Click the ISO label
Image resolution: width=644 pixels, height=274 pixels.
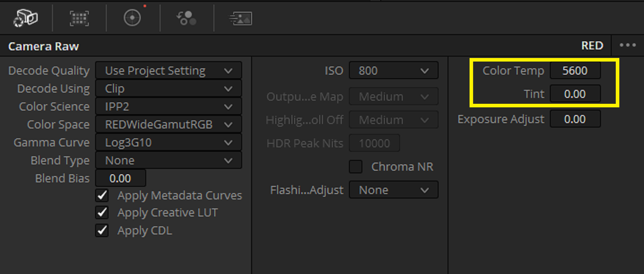click(334, 71)
